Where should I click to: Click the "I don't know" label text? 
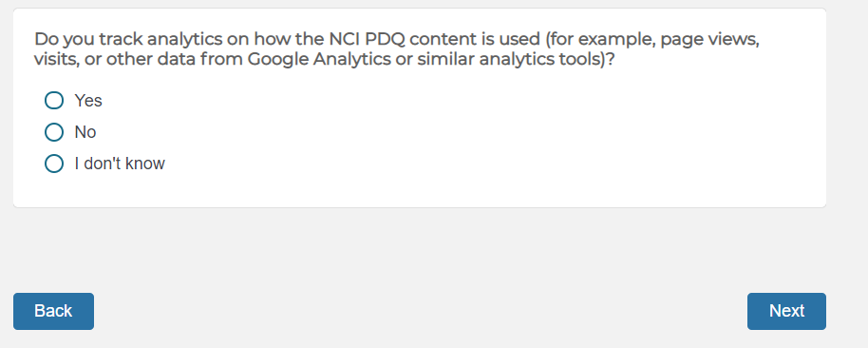coord(120,164)
